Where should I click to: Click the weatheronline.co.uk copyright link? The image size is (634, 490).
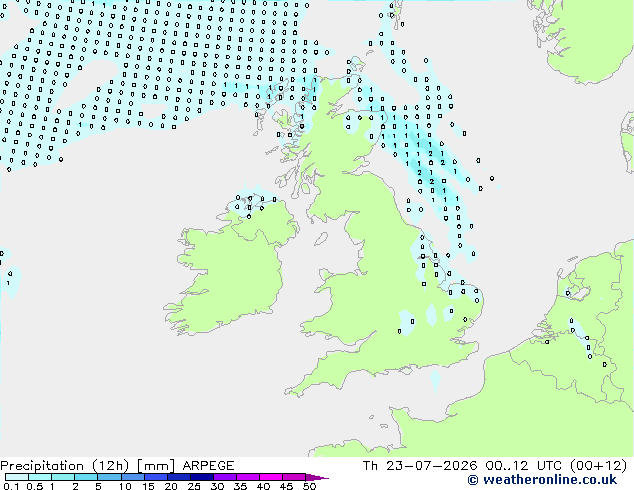coord(542,480)
